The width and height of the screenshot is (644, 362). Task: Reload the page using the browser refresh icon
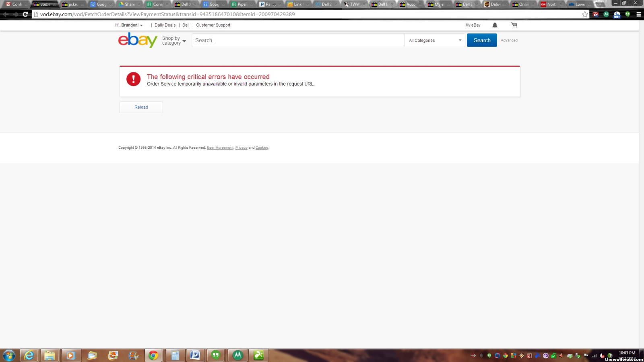[x=25, y=14]
